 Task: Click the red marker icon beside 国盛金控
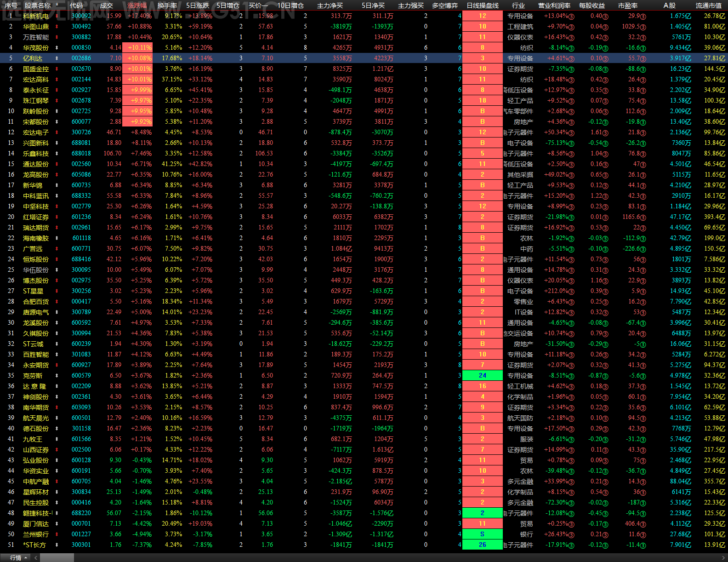tap(57, 69)
